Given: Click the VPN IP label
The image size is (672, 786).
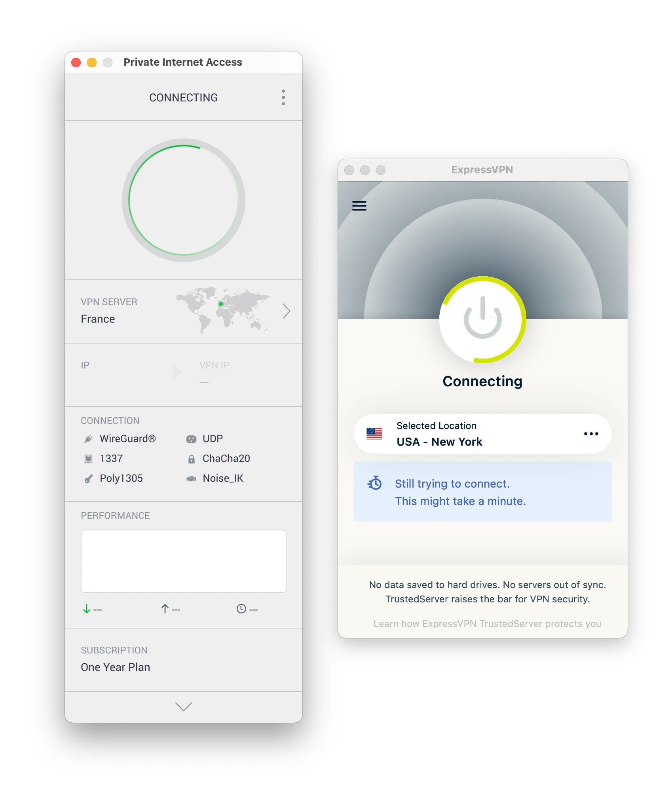Looking at the screenshot, I should (215, 365).
